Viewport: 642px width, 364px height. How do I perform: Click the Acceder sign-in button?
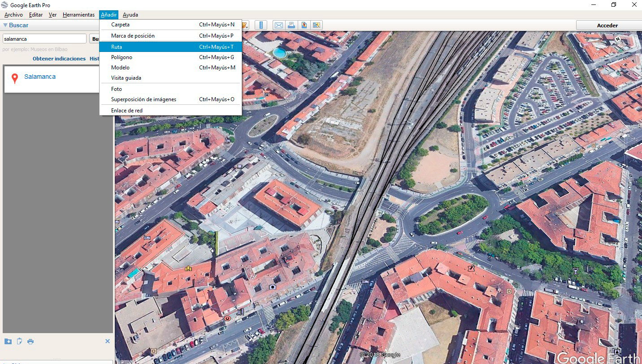[608, 26]
